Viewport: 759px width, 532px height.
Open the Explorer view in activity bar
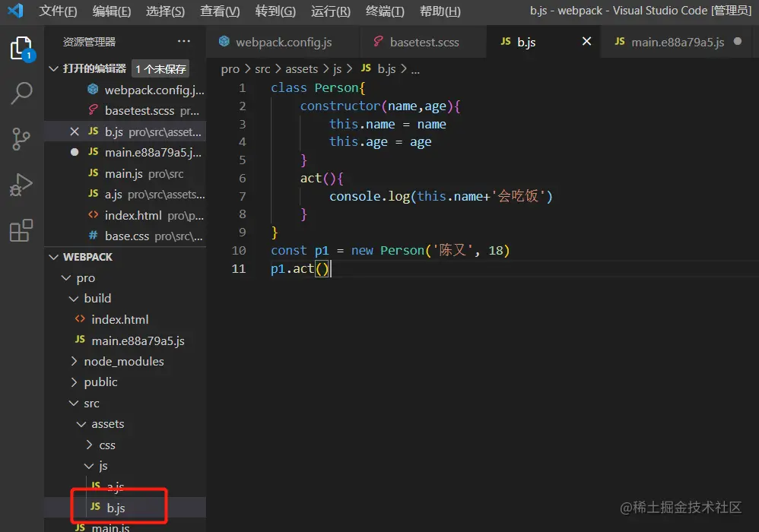(21, 49)
